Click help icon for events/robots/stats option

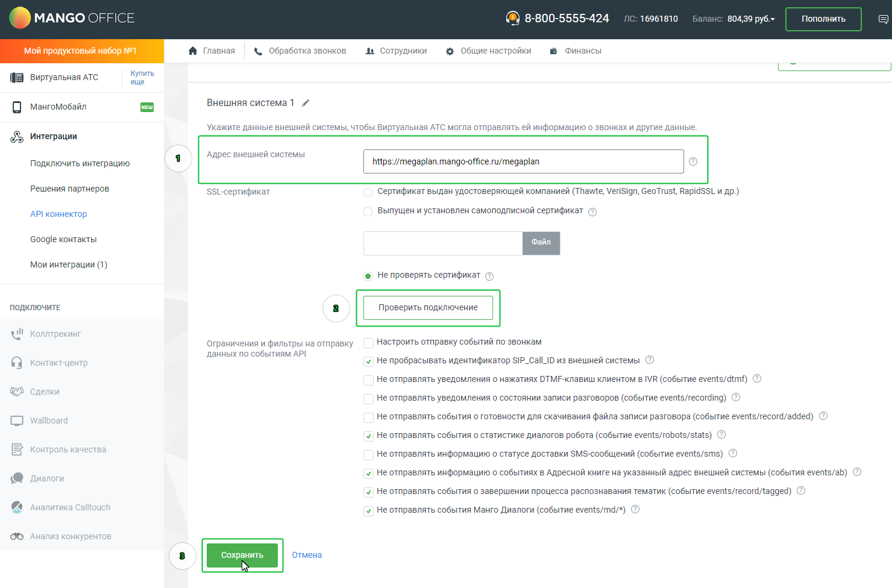(721, 434)
